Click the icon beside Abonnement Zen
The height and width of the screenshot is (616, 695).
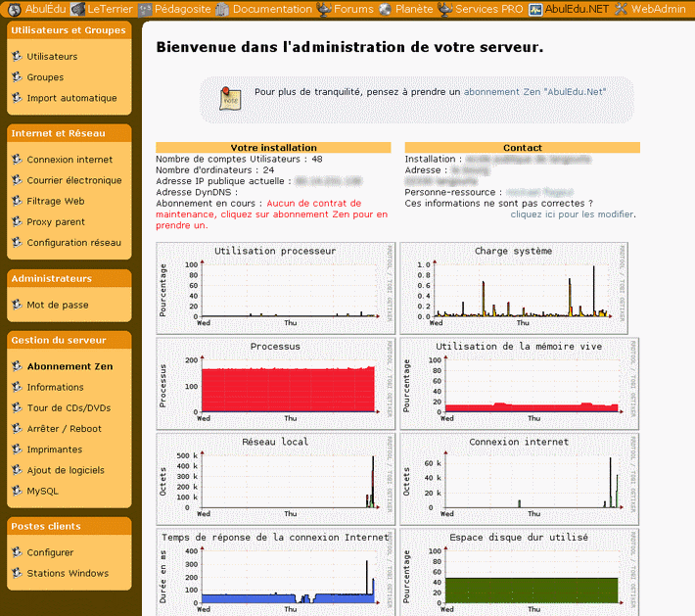17,366
